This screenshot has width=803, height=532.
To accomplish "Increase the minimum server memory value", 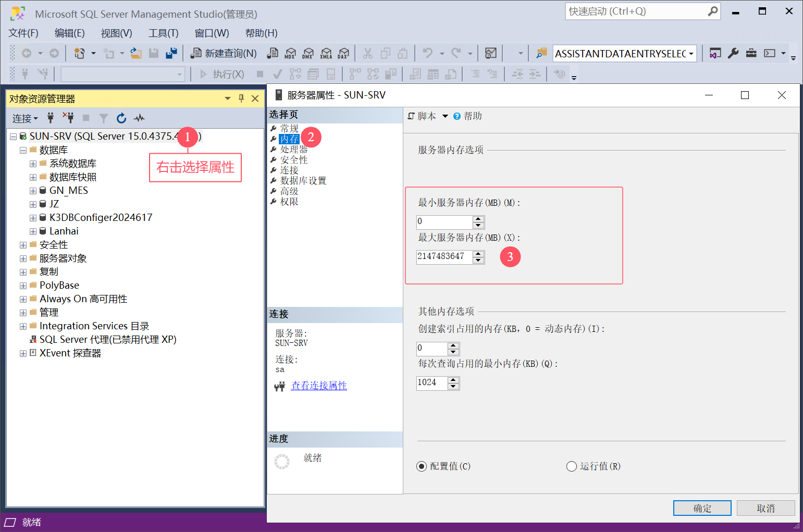I will click(x=478, y=219).
